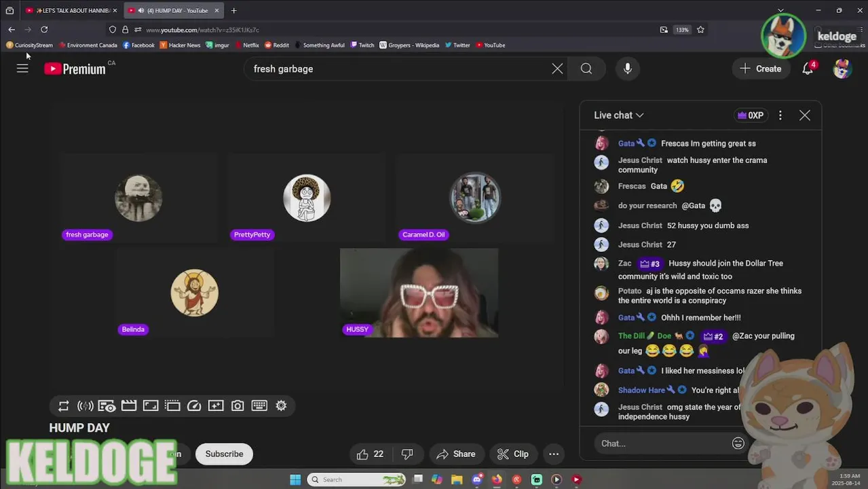
Task: Toggle the cinema clapperboard mode icon
Action: [x=129, y=405]
